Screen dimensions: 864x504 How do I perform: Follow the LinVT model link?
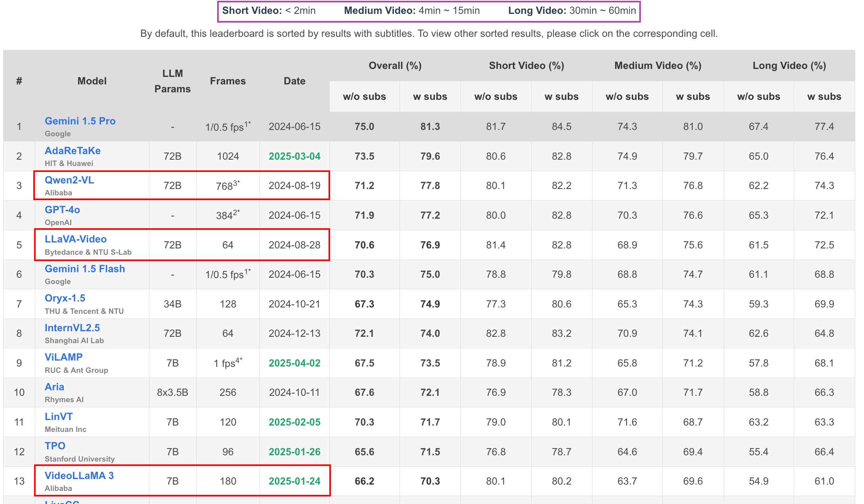pos(59,416)
